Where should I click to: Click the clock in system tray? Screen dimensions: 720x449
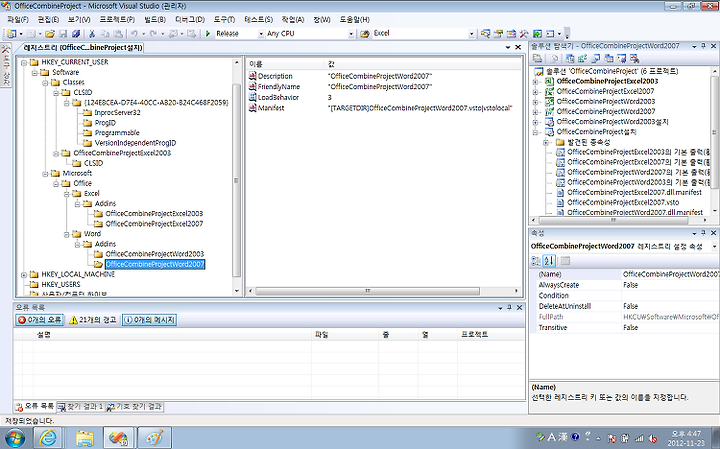686,438
